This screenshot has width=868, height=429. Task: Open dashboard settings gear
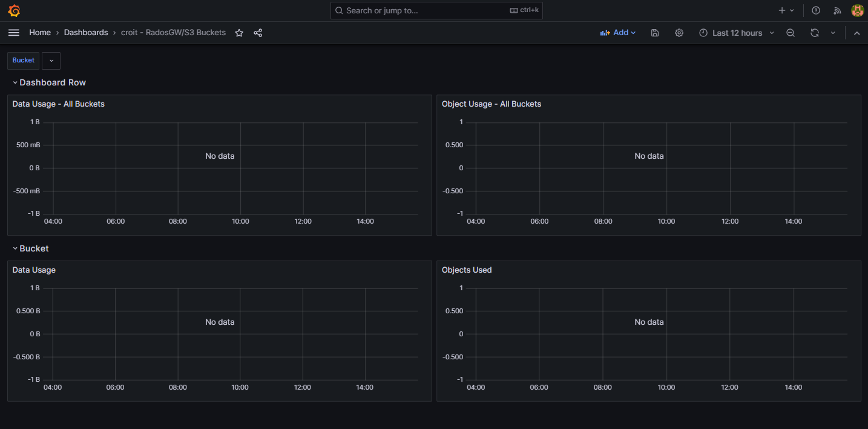click(679, 33)
